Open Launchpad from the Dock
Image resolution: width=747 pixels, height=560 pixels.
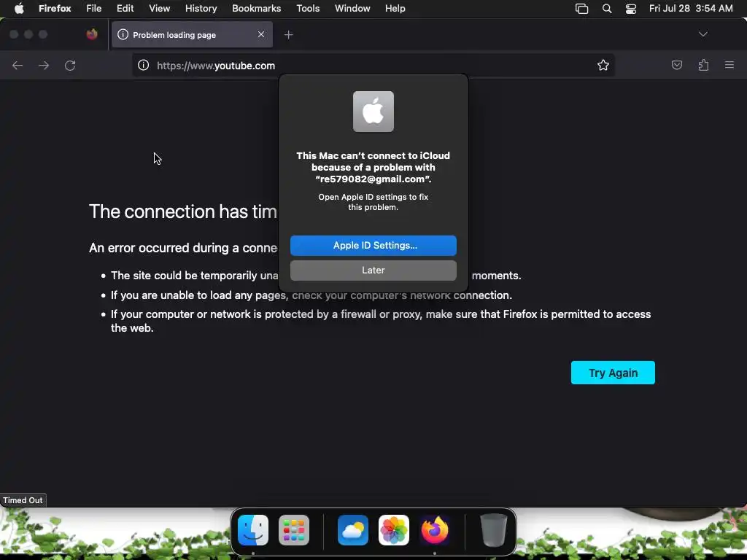point(294,530)
